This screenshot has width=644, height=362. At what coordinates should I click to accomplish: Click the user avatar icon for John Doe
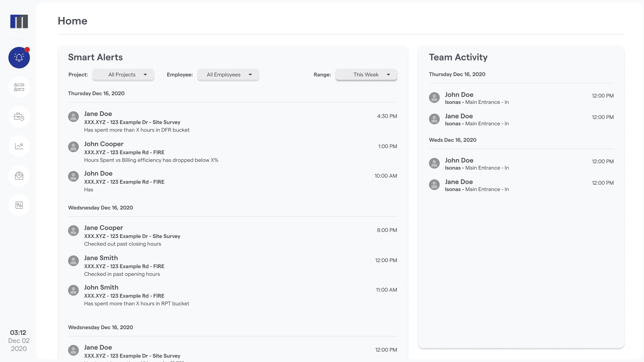pos(73,176)
